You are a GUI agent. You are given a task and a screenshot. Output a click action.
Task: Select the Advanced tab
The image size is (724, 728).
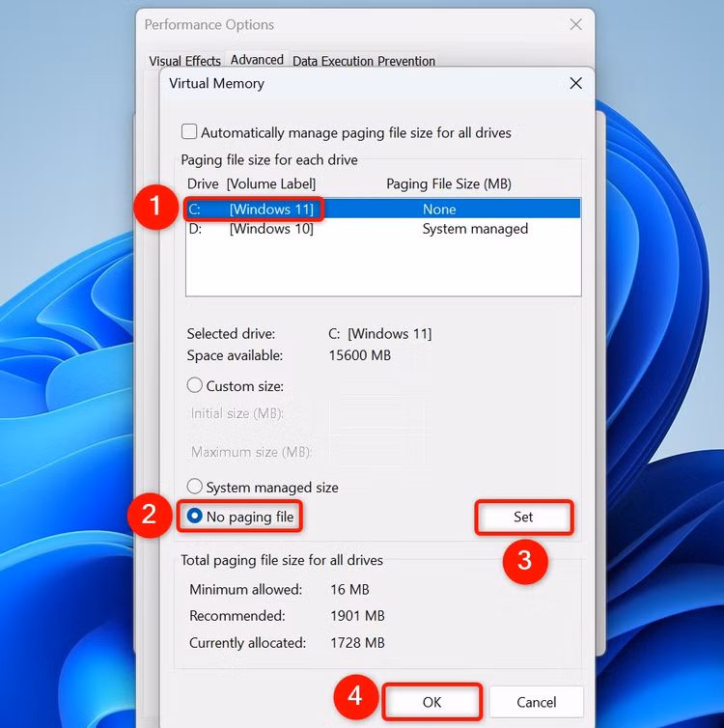point(257,60)
